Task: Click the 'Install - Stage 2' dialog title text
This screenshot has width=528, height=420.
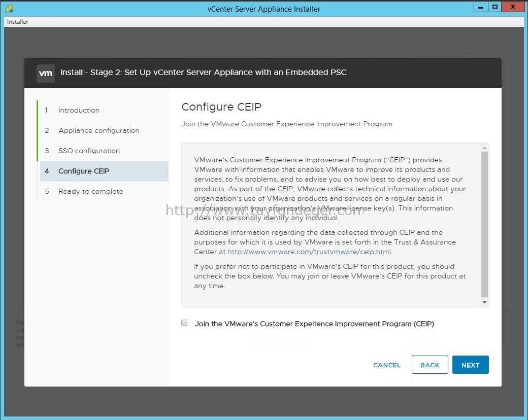Action: click(204, 73)
